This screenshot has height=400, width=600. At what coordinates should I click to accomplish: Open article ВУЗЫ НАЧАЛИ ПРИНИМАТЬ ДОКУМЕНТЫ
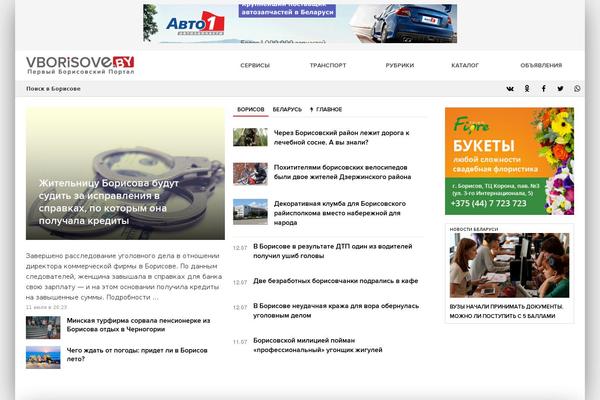tap(506, 311)
